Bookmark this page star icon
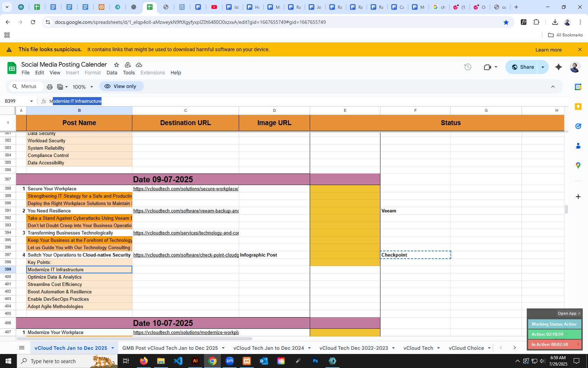Image resolution: width=588 pixels, height=368 pixels. pyautogui.click(x=506, y=22)
